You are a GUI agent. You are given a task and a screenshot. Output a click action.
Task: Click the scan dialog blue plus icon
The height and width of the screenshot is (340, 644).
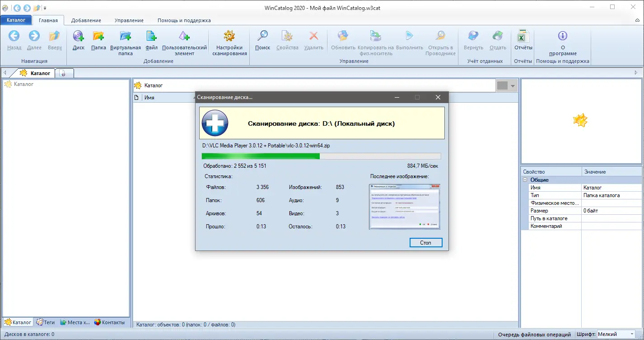click(x=215, y=123)
